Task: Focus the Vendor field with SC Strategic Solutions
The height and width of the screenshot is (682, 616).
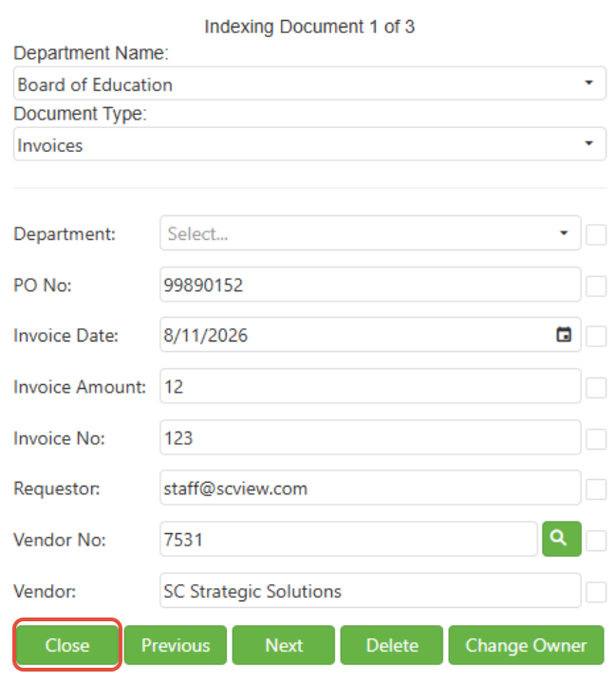Action: tap(370, 590)
